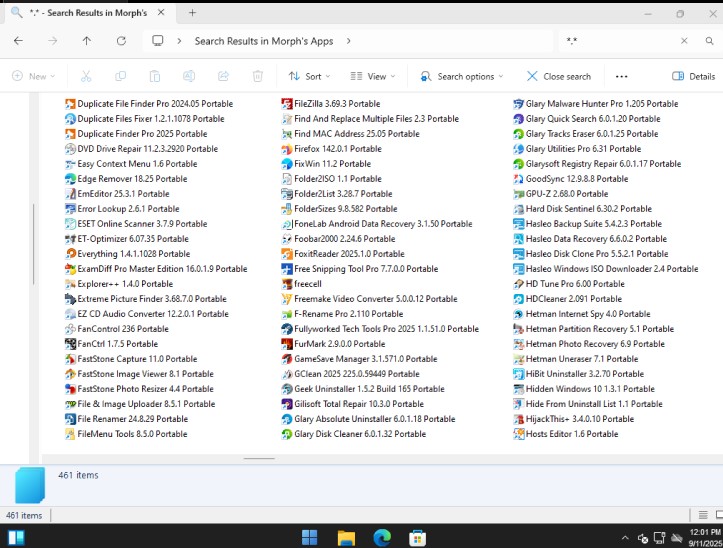Show hidden system tray icons chevron

[x=625, y=538]
